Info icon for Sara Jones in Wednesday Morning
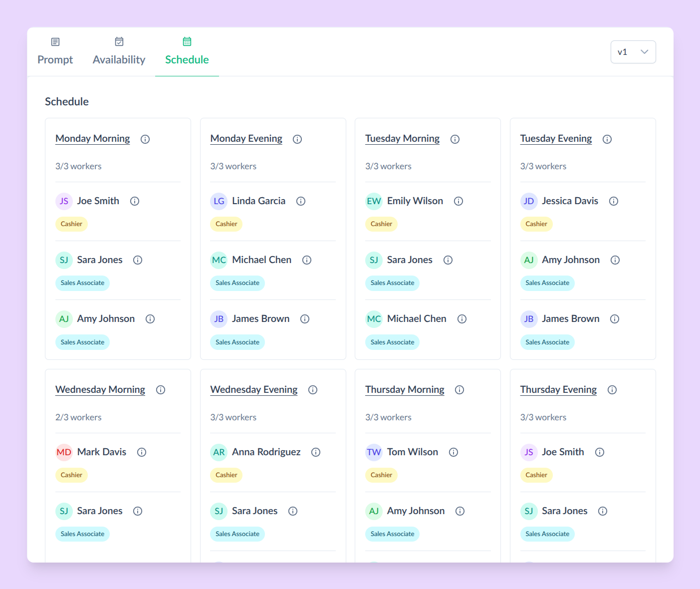Screen dimensions: 700x589 [138, 511]
